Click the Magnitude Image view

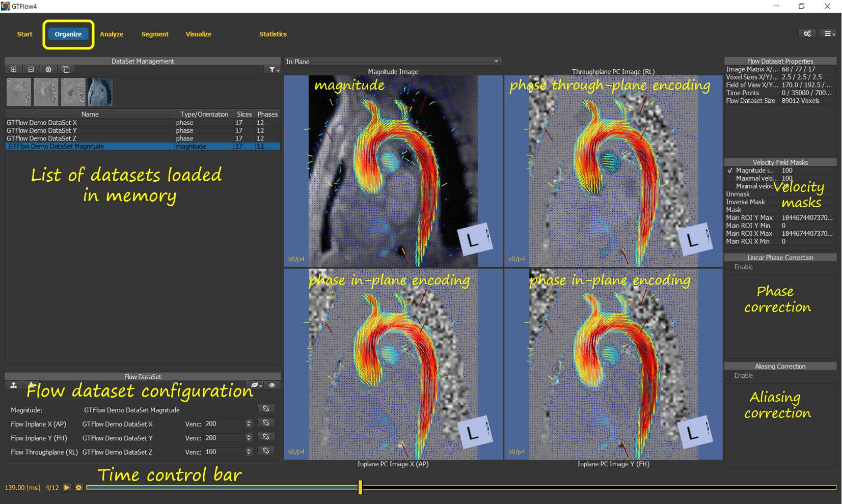pyautogui.click(x=393, y=171)
